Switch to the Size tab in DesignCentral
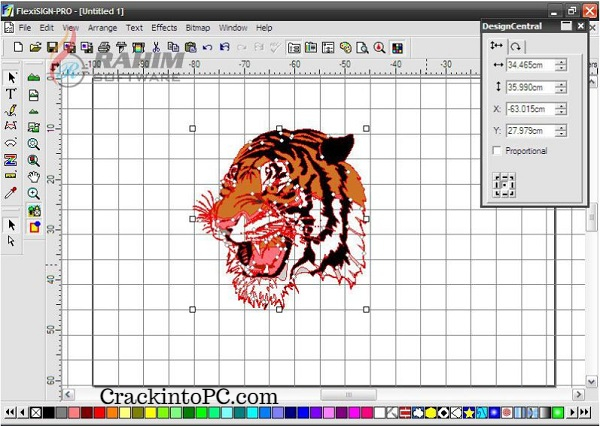Viewport: 600px width, 426px height. coord(497,46)
